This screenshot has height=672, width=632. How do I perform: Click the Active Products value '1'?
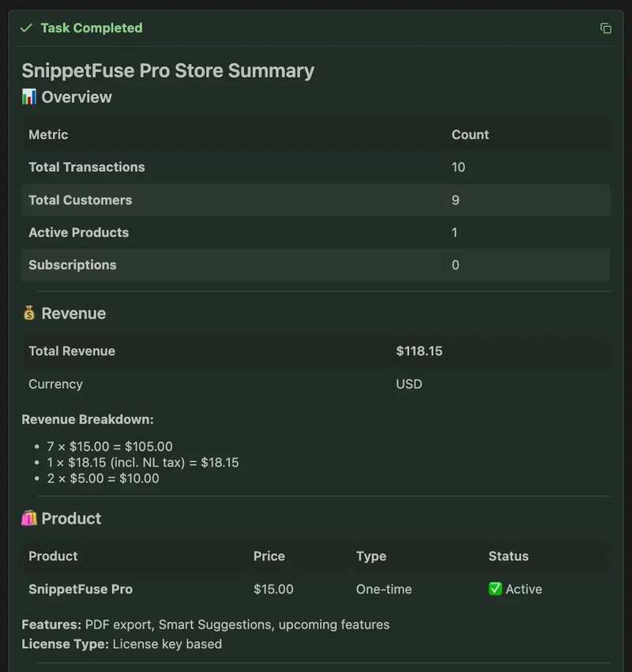point(454,232)
